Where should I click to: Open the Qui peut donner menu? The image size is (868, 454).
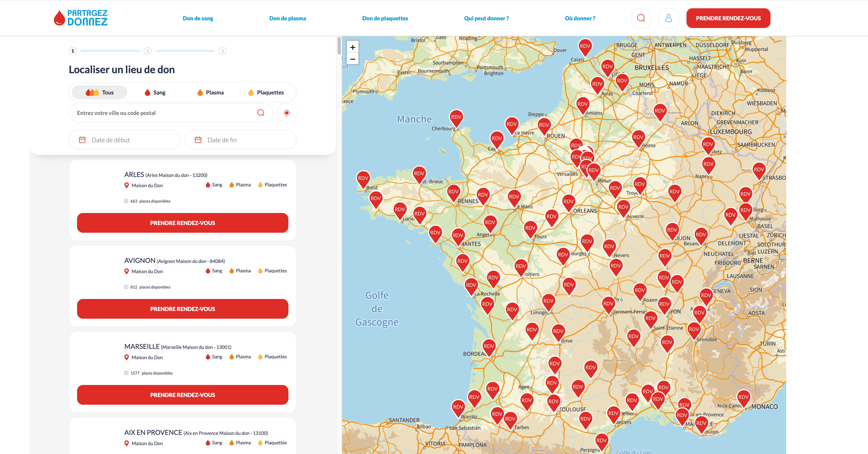point(486,18)
